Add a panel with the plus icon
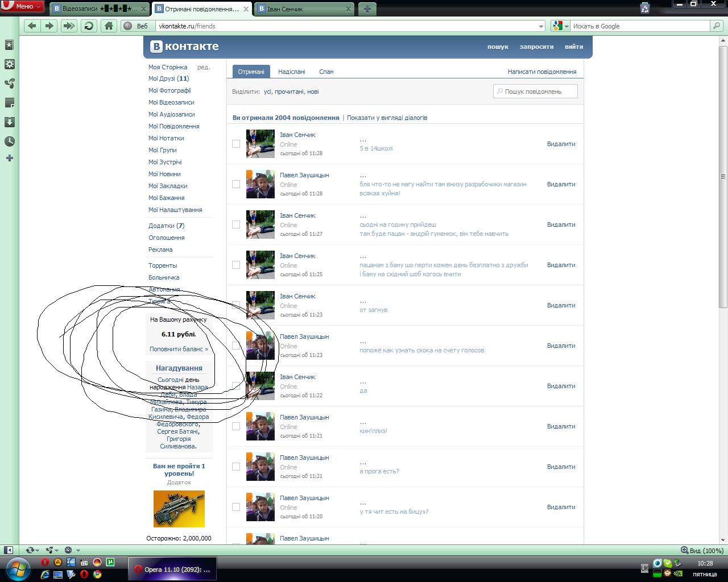This screenshot has height=582, width=728. coord(9,158)
